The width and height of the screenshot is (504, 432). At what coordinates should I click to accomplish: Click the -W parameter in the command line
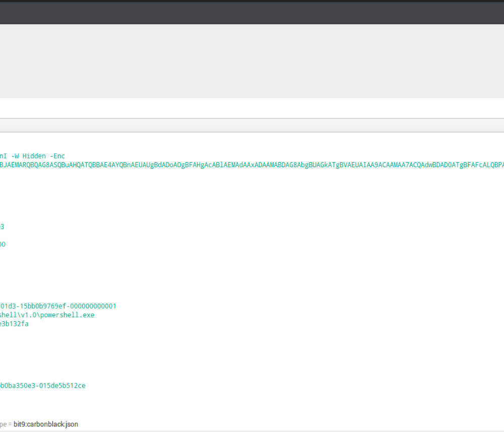(15, 156)
